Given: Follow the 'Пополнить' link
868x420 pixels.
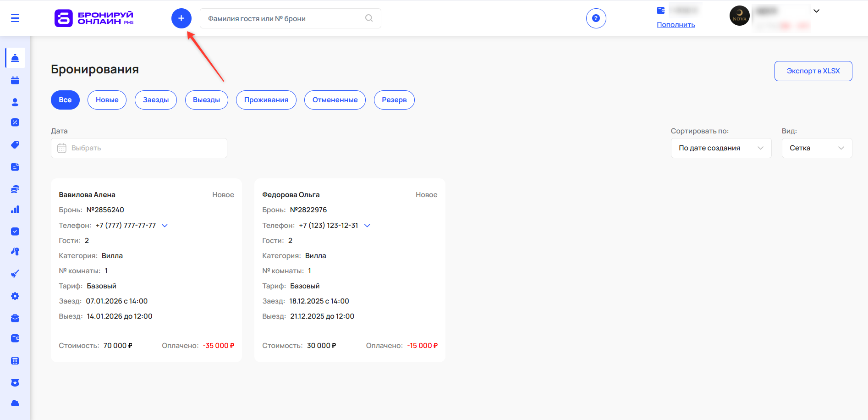Looking at the screenshot, I should pos(676,25).
